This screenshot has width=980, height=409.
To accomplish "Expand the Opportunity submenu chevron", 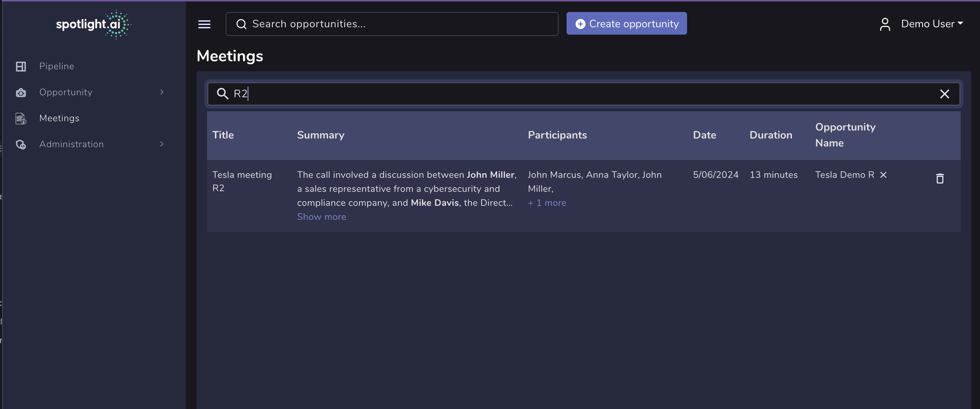I will 162,92.
